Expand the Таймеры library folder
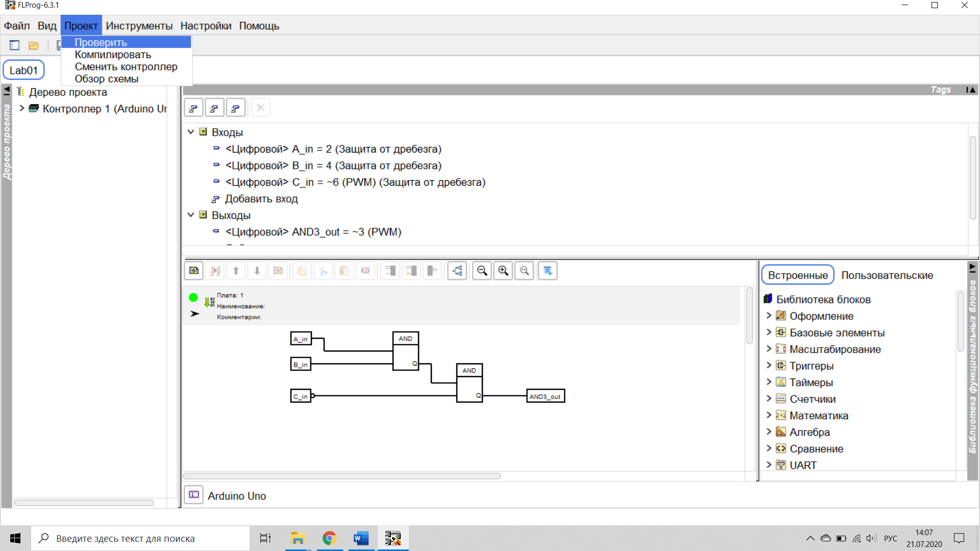 pos(769,382)
